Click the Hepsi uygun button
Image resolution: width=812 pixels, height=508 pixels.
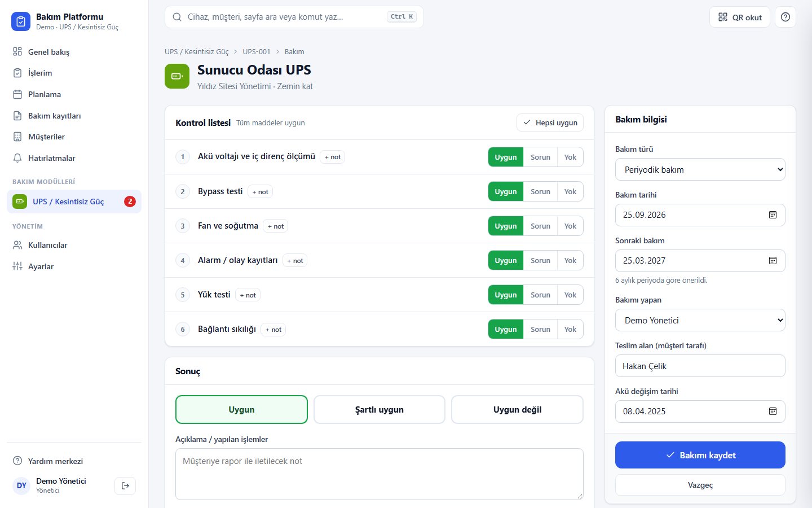point(550,122)
